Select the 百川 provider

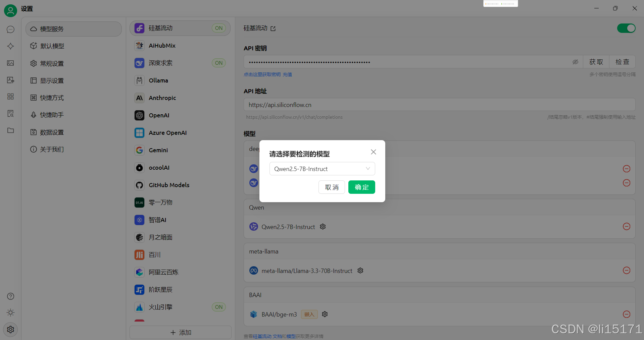click(180, 255)
